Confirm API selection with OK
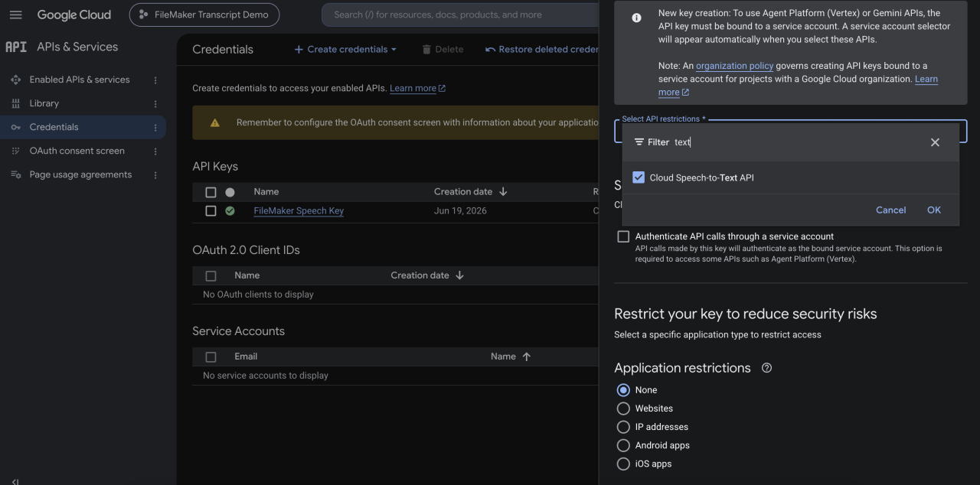Viewport: 980px width, 485px height. [934, 210]
